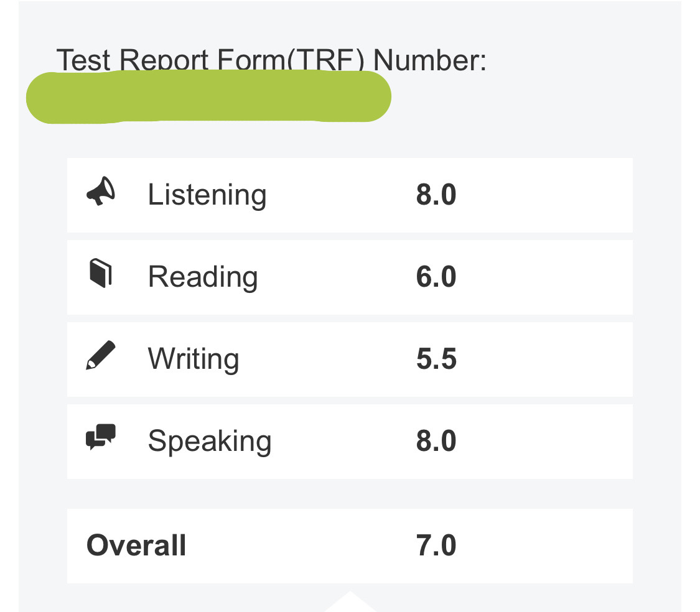The width and height of the screenshot is (700, 612).
Task: Click the Writing score 5.5
Action: 436,358
